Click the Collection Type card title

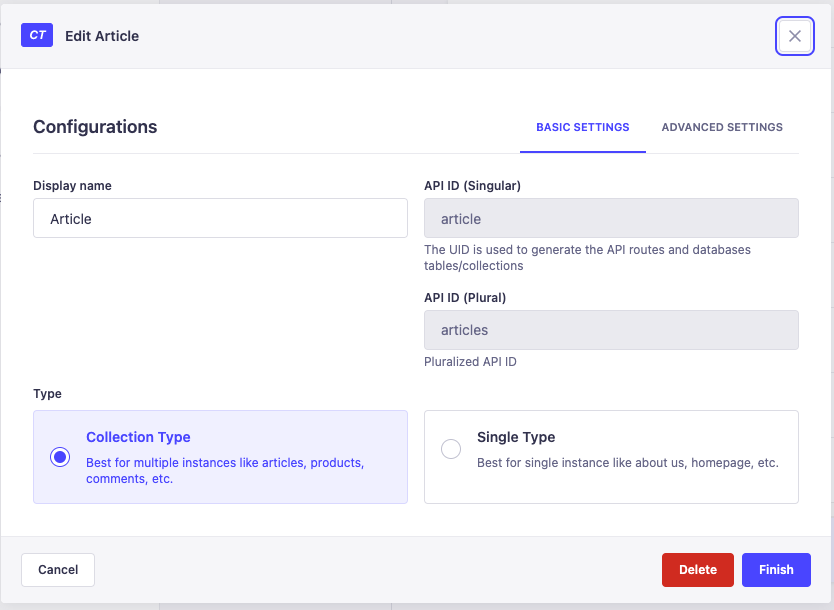point(138,437)
